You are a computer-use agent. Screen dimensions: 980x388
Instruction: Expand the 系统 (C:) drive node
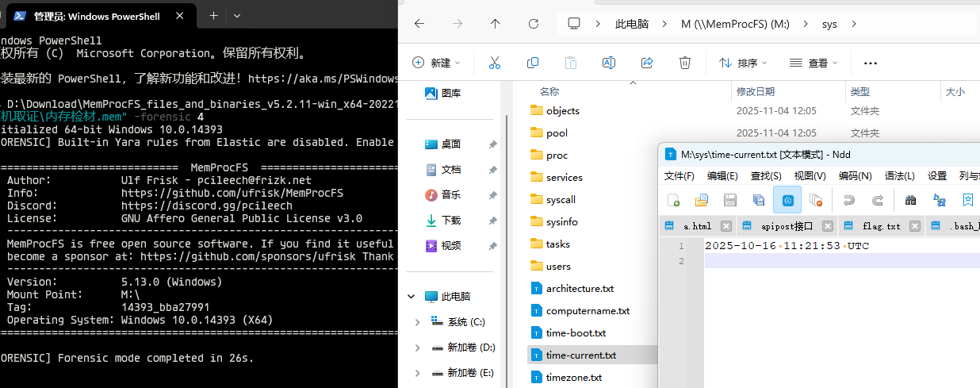click(x=418, y=322)
